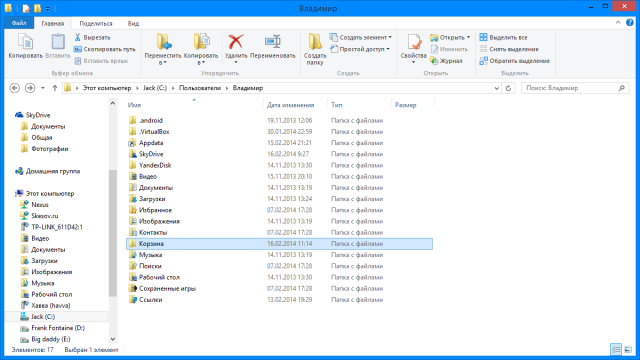The image size is (640, 360).
Task: Click Обратить выделение
Action: click(x=514, y=61)
